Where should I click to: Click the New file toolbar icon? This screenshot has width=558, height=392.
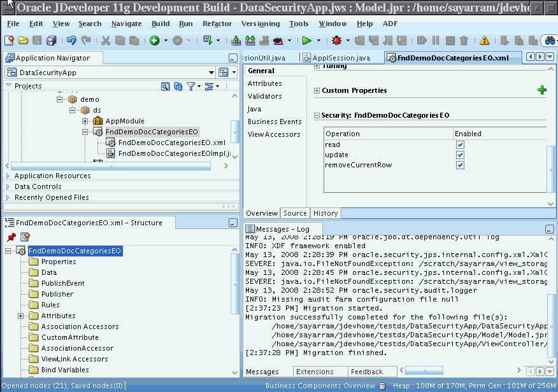[10, 41]
